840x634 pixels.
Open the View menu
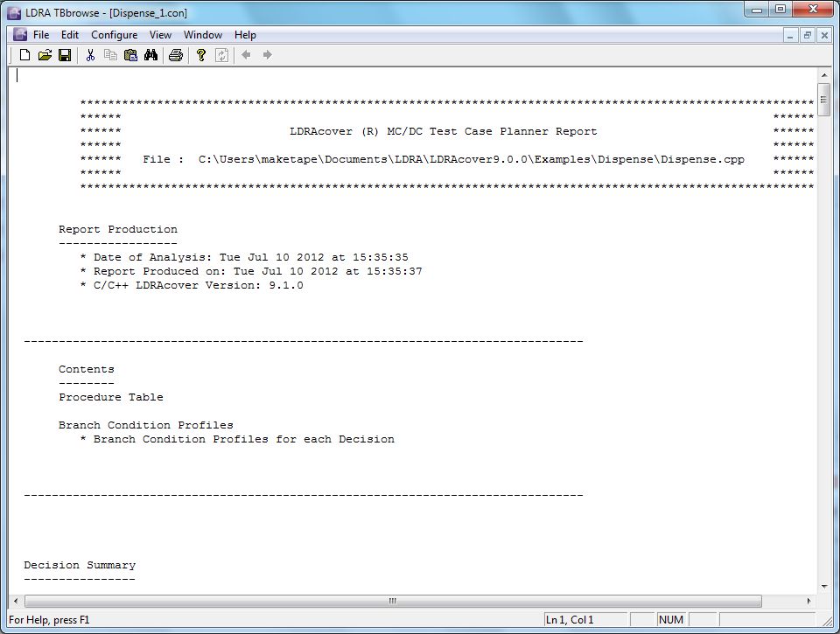160,35
